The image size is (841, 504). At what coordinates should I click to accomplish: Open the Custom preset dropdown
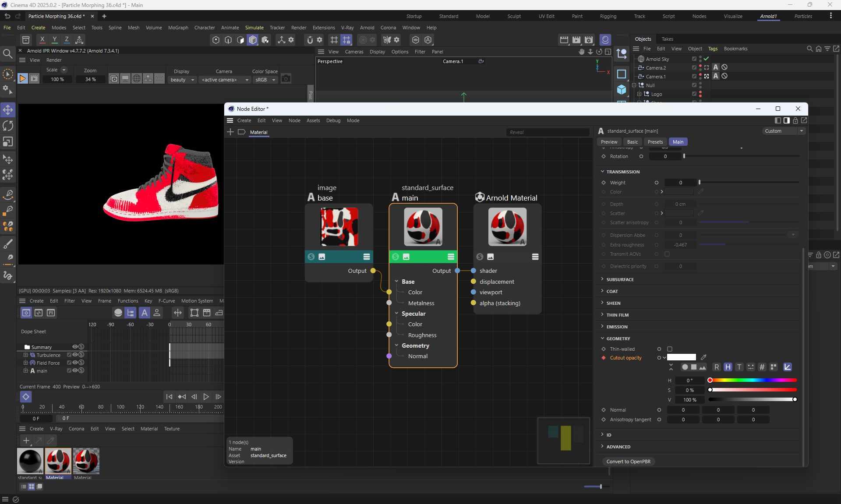tap(784, 131)
